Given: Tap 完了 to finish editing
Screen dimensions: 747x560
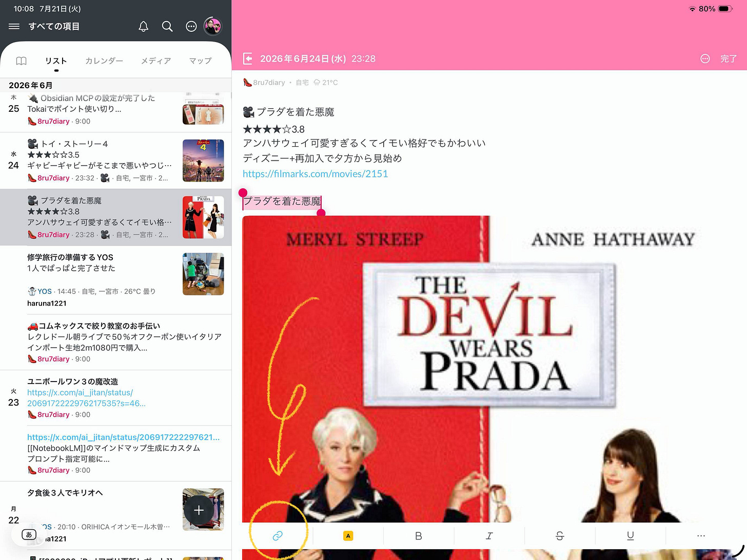Looking at the screenshot, I should click(729, 59).
